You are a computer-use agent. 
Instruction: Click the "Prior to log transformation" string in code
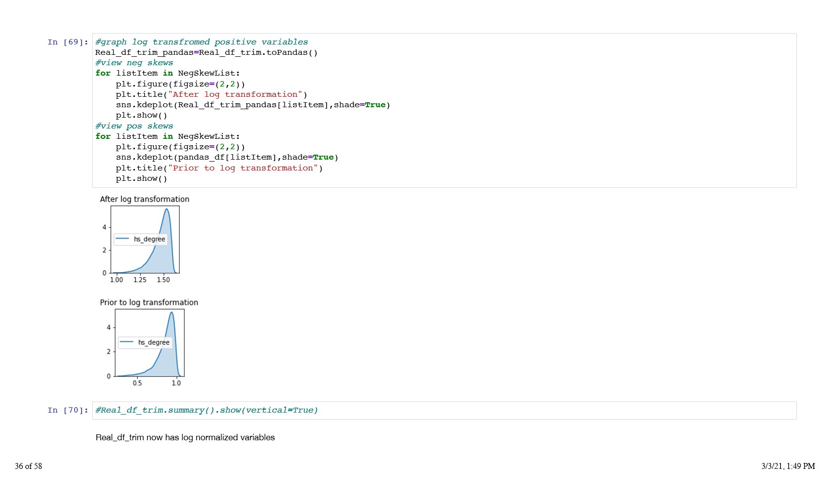243,168
